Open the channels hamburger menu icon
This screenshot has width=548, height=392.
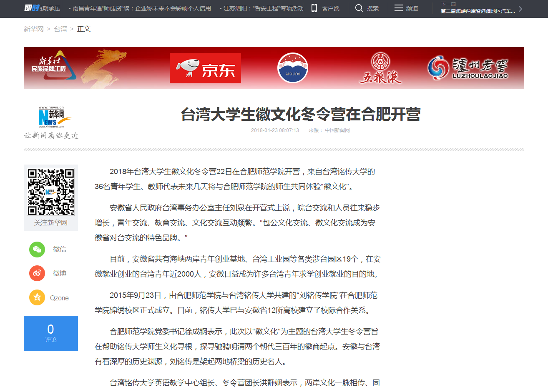click(x=399, y=8)
